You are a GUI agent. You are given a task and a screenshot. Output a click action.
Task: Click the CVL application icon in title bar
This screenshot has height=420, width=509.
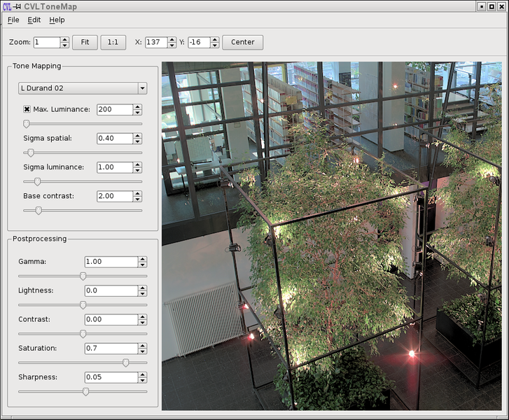click(x=7, y=6)
